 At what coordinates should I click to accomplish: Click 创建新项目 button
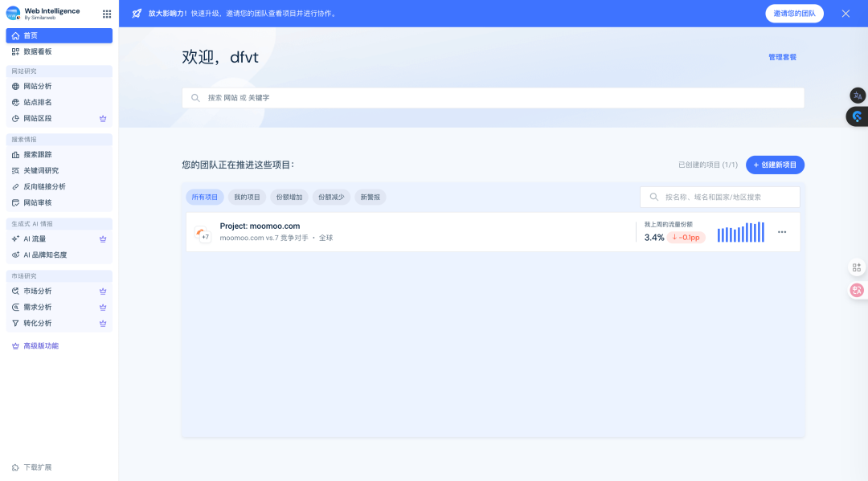[x=775, y=165]
